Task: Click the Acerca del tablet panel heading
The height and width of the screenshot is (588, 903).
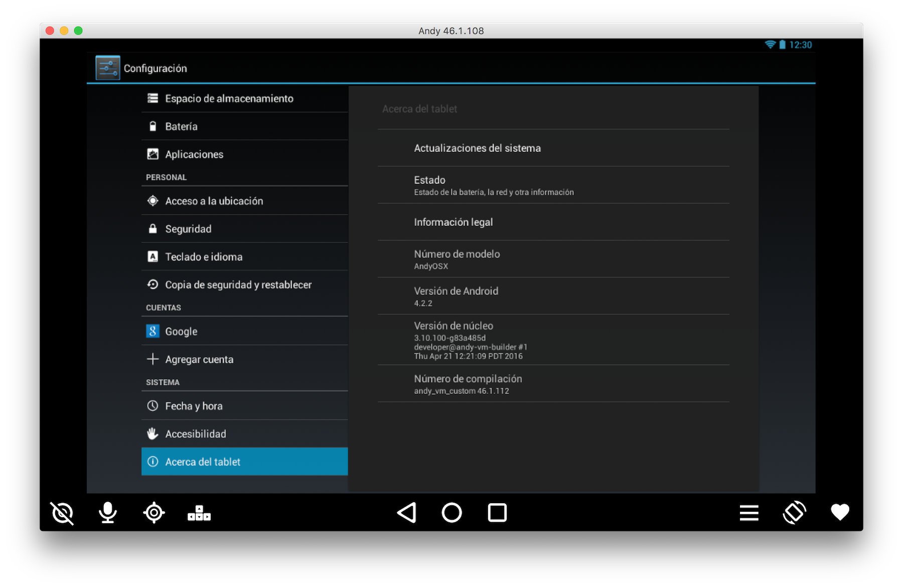Action: (419, 109)
